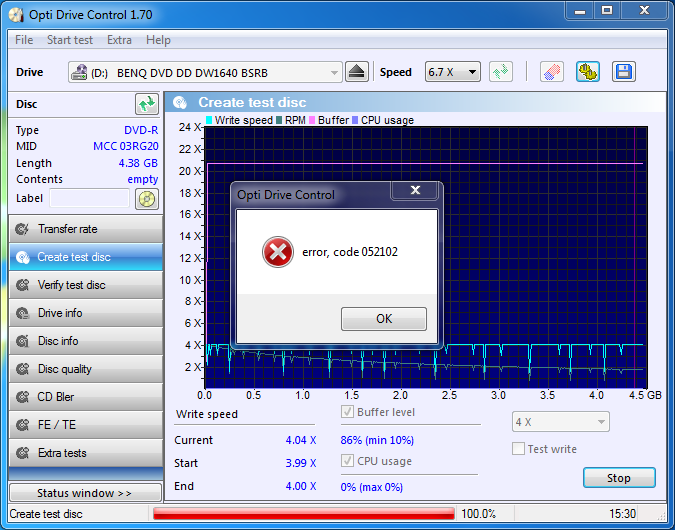Select the Transfer rate tab

pos(86,229)
